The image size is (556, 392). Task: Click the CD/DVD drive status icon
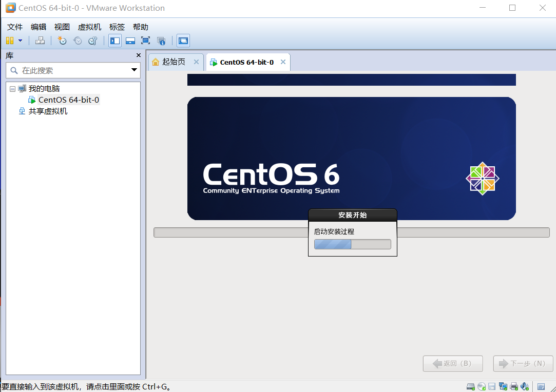(x=482, y=387)
